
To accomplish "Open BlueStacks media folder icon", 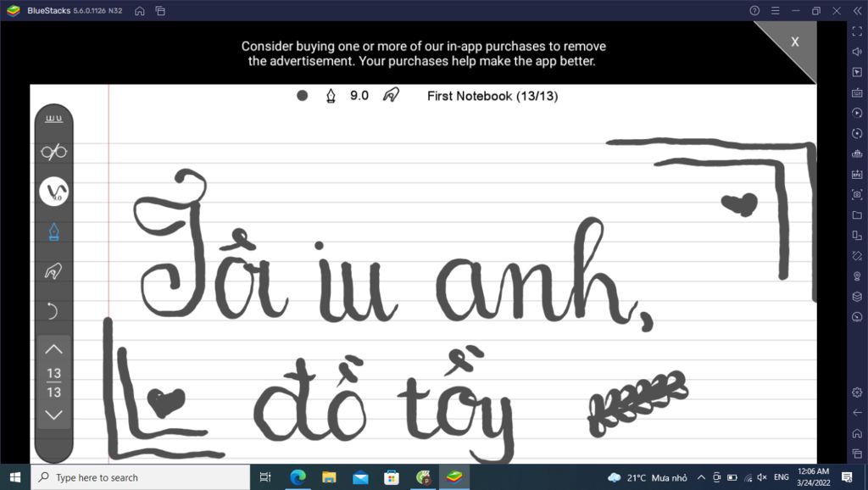I will tap(857, 214).
